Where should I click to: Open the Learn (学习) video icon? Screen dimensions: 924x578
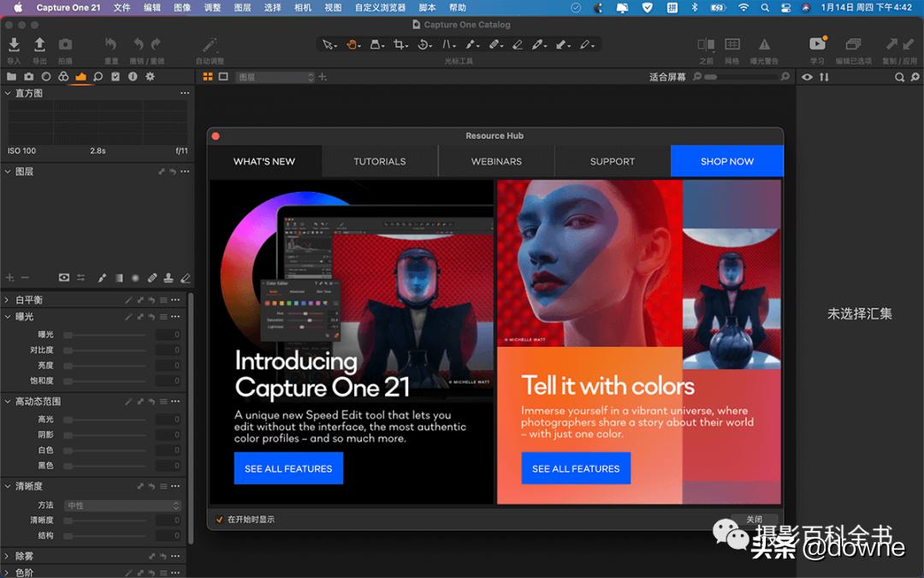(x=817, y=45)
